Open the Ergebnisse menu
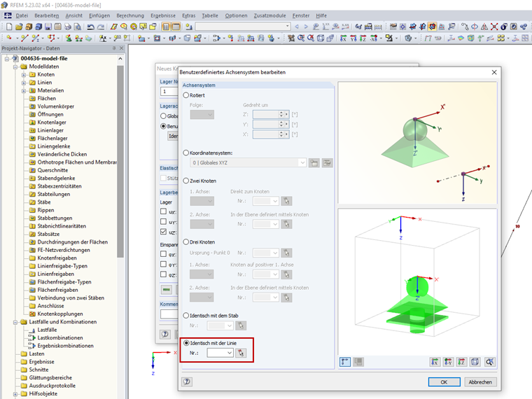Screen dimensions: 532x399 pos(163,15)
